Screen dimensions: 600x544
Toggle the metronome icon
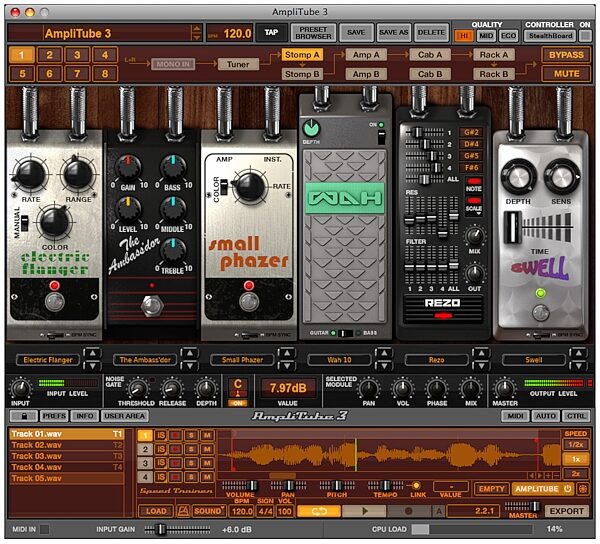click(183, 511)
